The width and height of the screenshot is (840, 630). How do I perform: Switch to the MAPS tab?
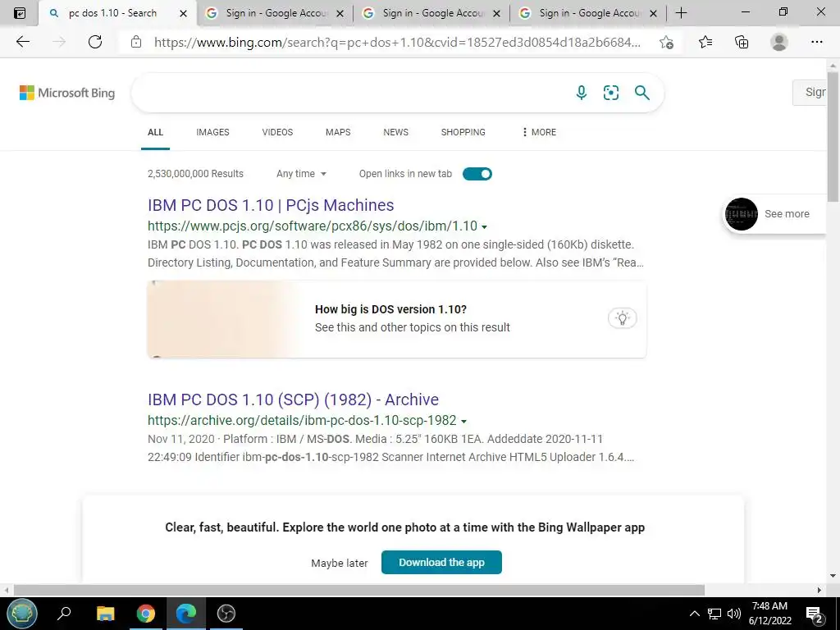click(x=338, y=132)
